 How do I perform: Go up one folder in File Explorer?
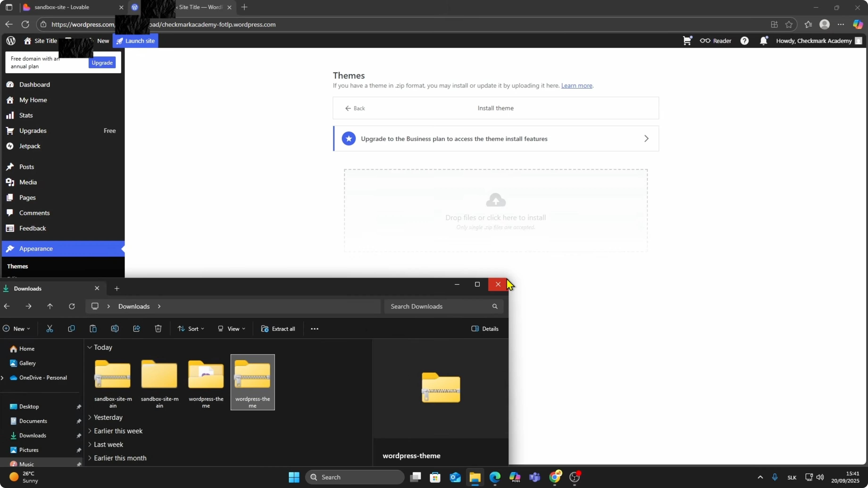tap(50, 306)
